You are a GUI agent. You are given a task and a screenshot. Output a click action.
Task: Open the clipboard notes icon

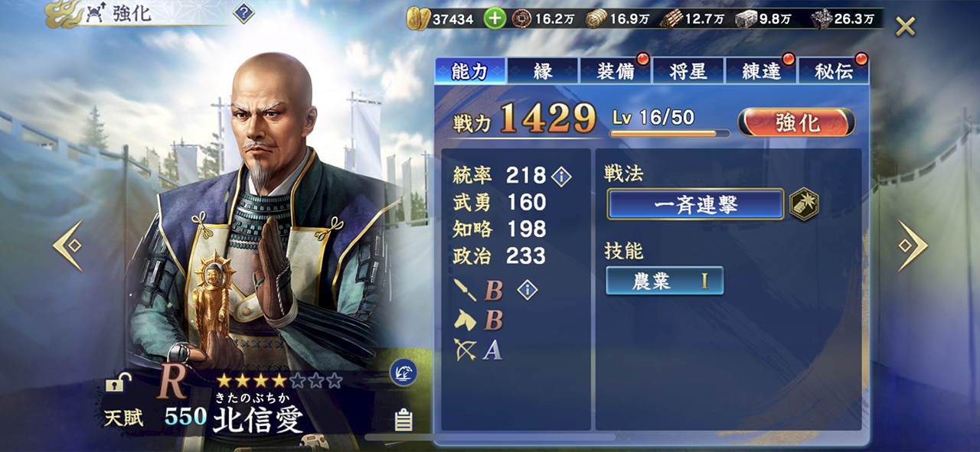(x=403, y=420)
